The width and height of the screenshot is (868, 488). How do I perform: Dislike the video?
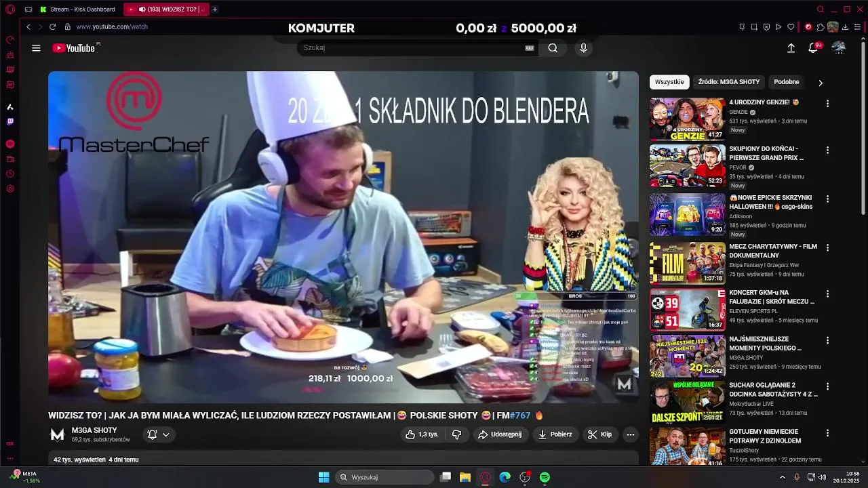456,434
